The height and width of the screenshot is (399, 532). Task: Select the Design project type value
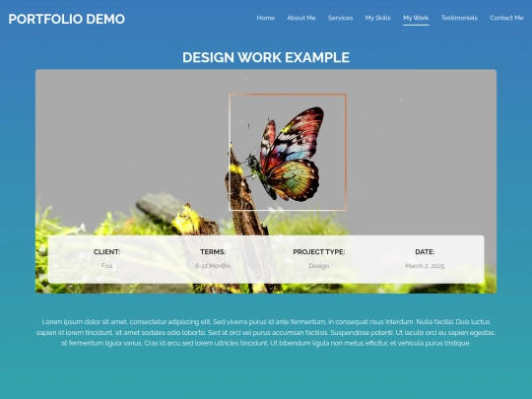319,266
